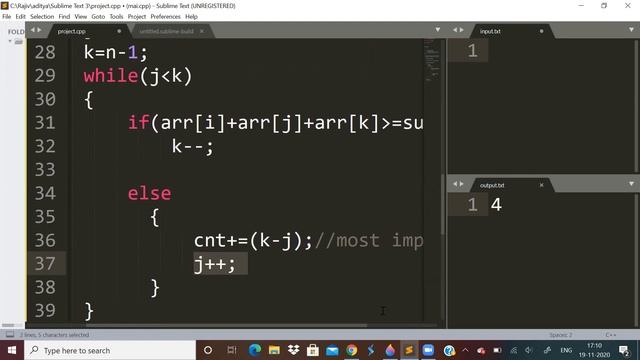Open Cortana from the taskbar
Viewport: 640px width, 360px height.
point(208,350)
